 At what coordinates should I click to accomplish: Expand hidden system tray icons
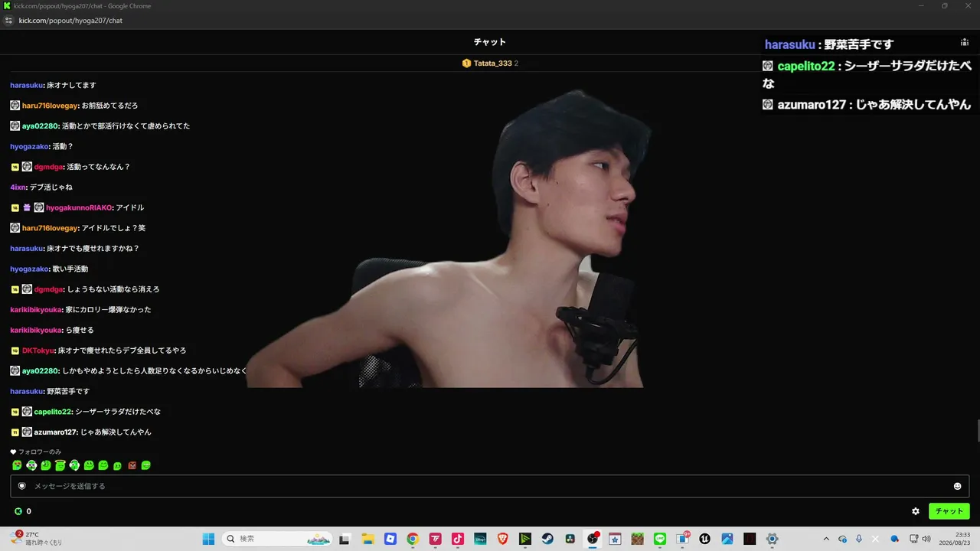[x=826, y=539]
